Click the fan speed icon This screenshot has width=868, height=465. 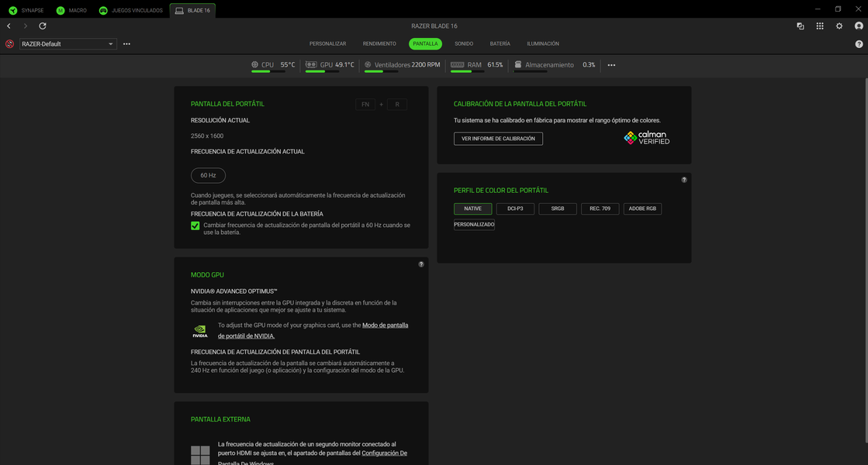[x=368, y=64]
